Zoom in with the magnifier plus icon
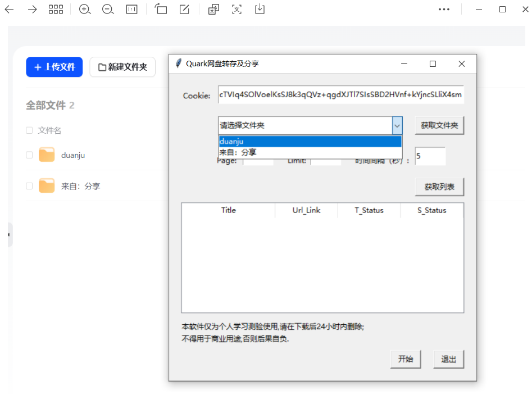 tap(85, 9)
